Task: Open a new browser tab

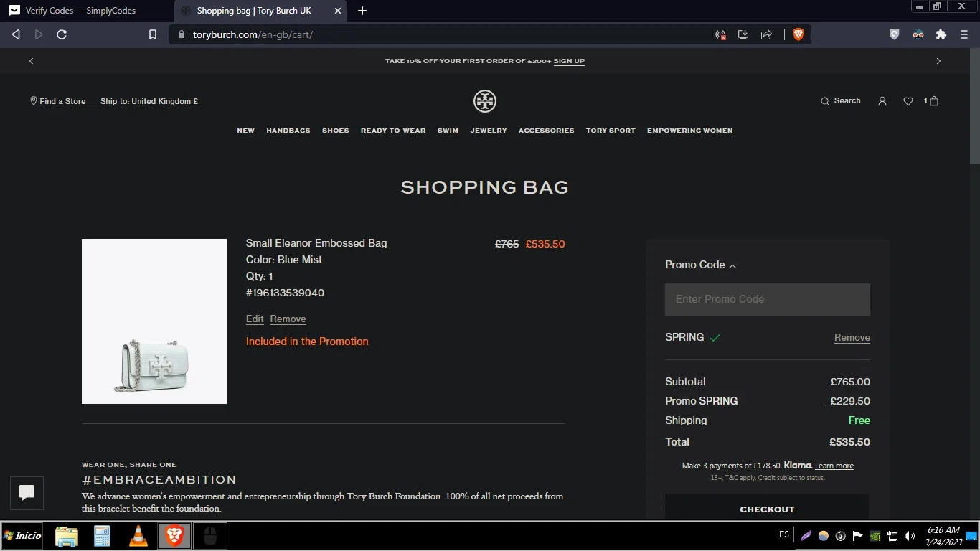Action: [362, 11]
